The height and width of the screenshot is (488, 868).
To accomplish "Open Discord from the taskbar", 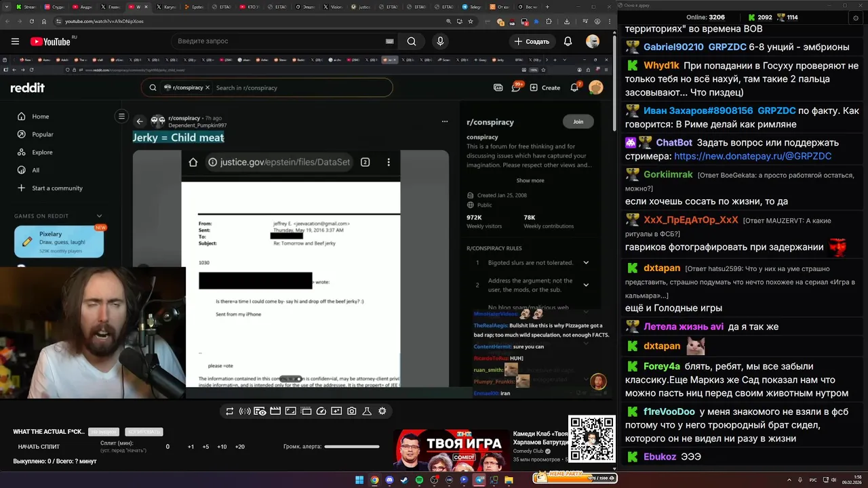I will tap(389, 480).
